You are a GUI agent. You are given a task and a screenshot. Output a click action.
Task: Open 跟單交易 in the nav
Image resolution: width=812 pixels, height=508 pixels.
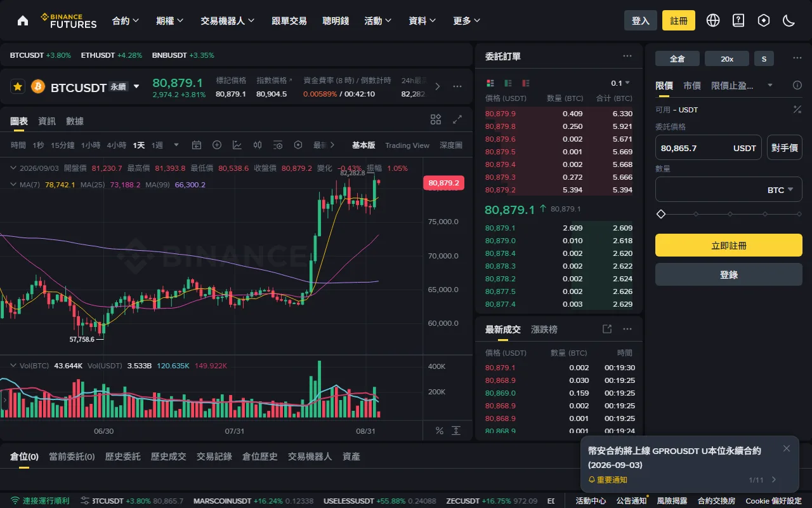coord(289,21)
